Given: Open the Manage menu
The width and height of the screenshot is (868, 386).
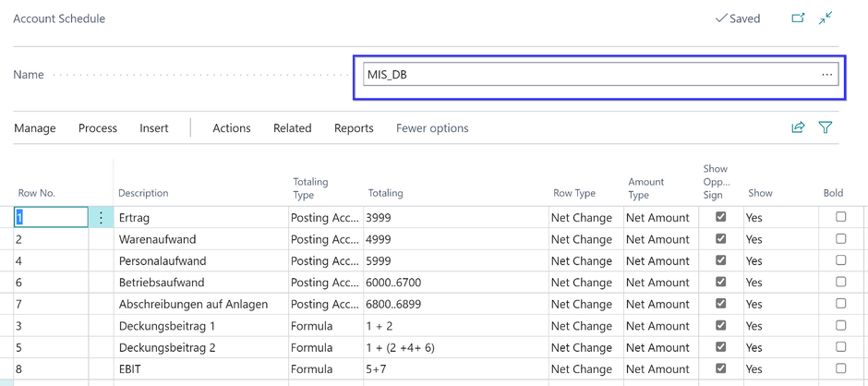Looking at the screenshot, I should tap(35, 128).
